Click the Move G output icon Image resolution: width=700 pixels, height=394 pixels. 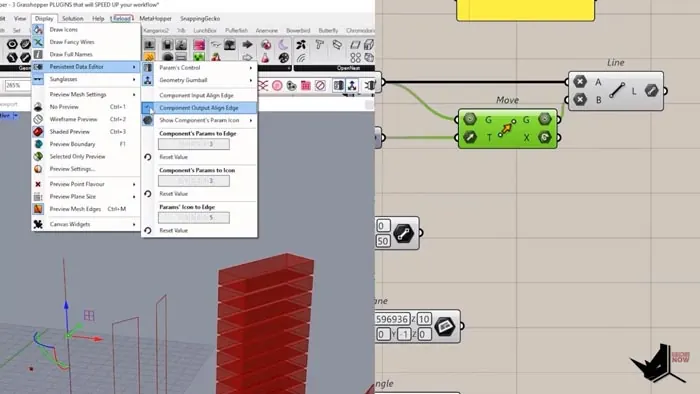pyautogui.click(x=544, y=119)
